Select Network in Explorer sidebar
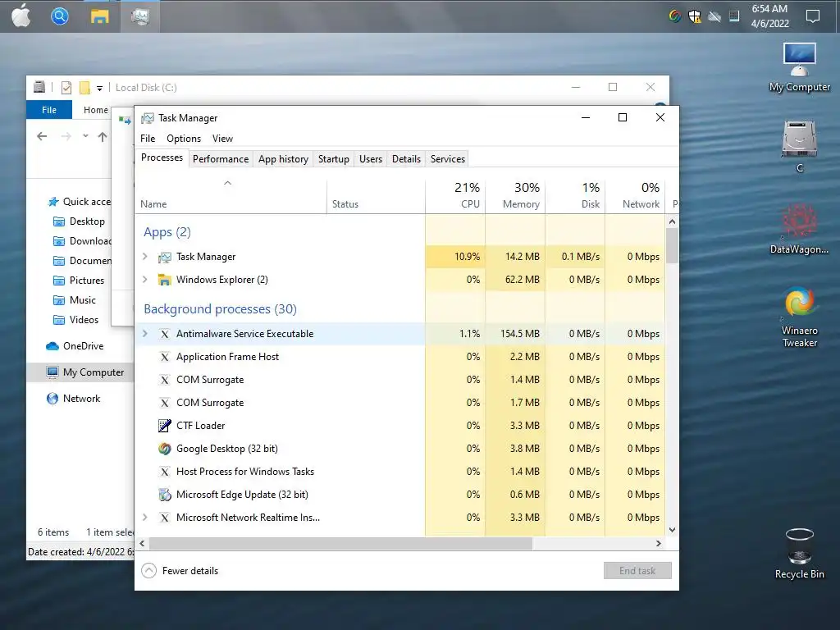Image resolution: width=840 pixels, height=630 pixels. pos(74,399)
